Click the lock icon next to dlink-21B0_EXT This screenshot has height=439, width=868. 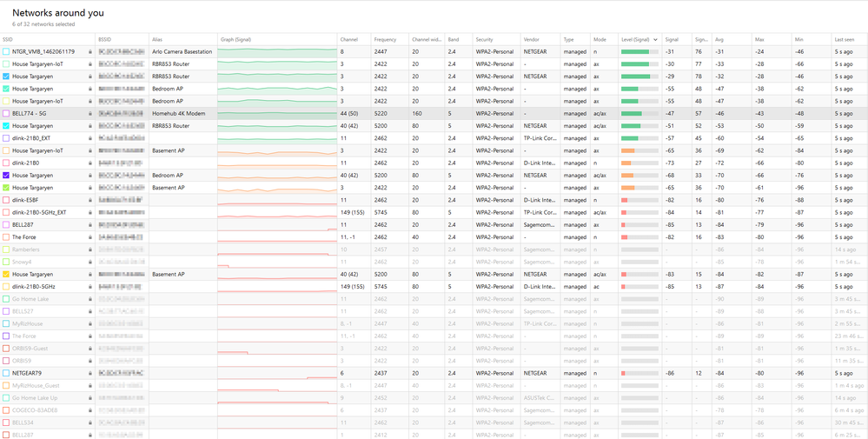coord(90,138)
